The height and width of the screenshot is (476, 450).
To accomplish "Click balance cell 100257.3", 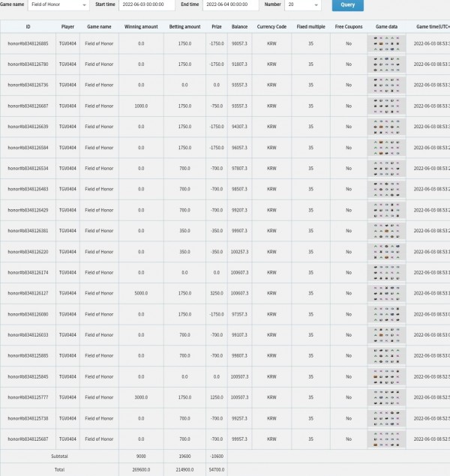I will tap(239, 252).
